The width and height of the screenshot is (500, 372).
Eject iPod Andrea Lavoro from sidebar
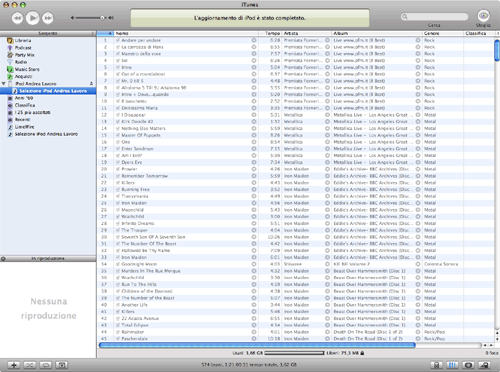(x=91, y=84)
